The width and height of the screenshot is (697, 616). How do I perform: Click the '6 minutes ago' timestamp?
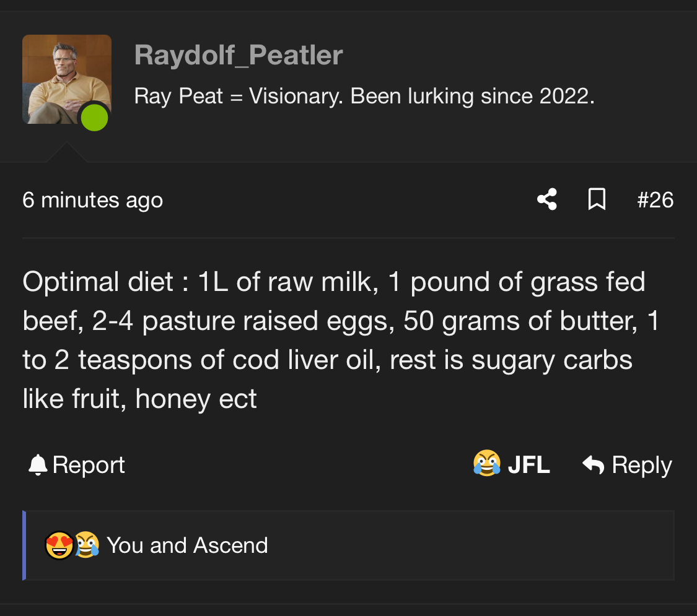[92, 200]
